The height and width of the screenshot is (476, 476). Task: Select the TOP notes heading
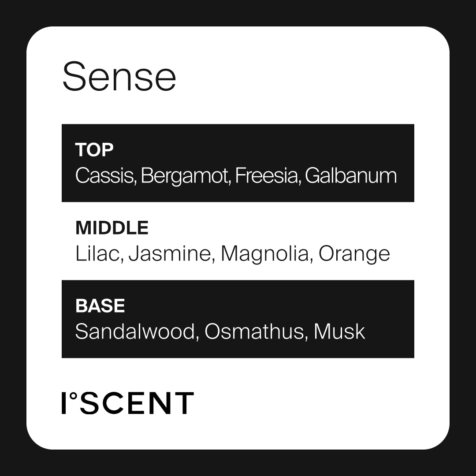(x=94, y=150)
